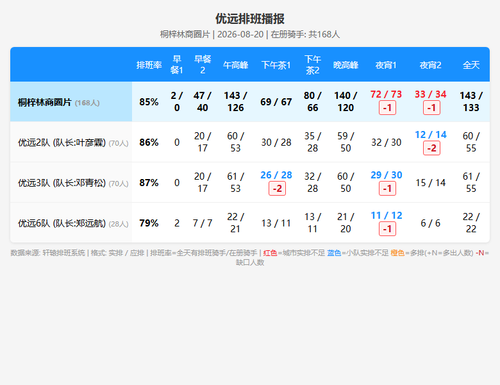Click the blue 11 / 12 value
The image size is (500, 385).
(x=386, y=215)
